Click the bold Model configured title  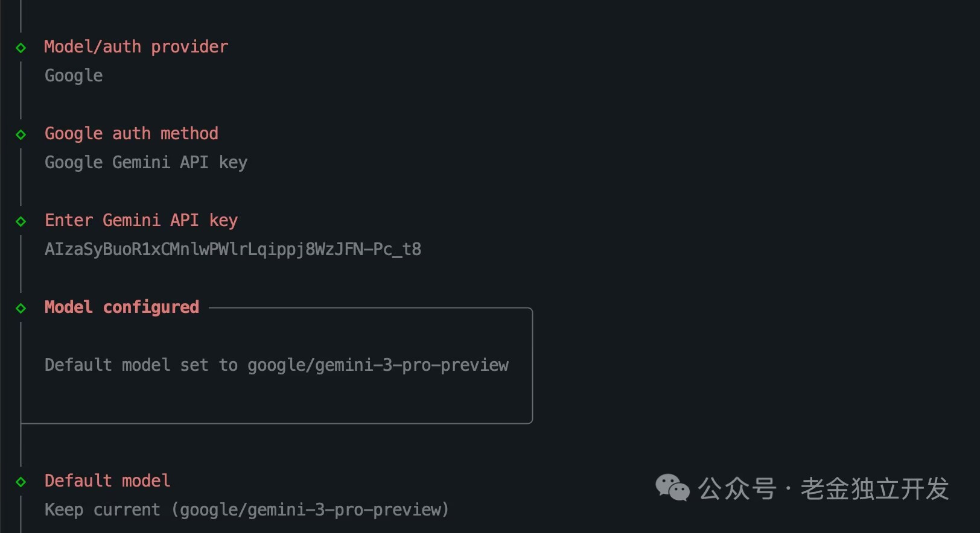click(122, 307)
